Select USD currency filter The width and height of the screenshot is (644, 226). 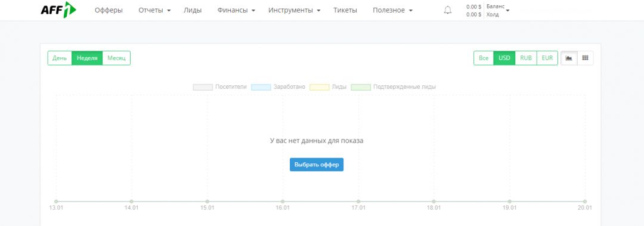click(x=504, y=58)
